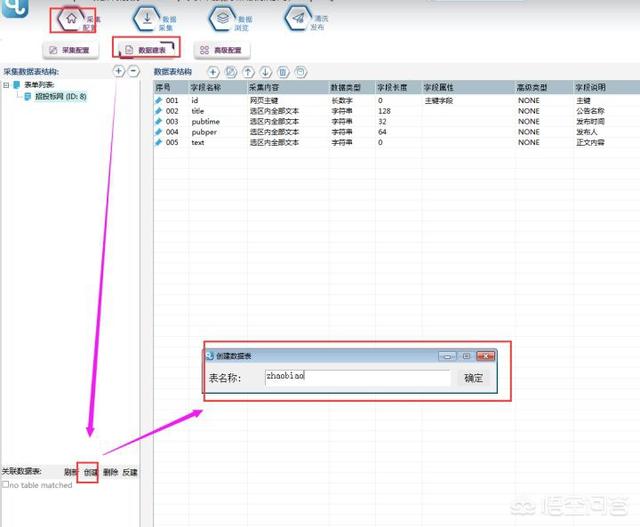This screenshot has width=640, height=527.
Task: Click 刷新 beside 关联数据表
Action: click(x=70, y=472)
